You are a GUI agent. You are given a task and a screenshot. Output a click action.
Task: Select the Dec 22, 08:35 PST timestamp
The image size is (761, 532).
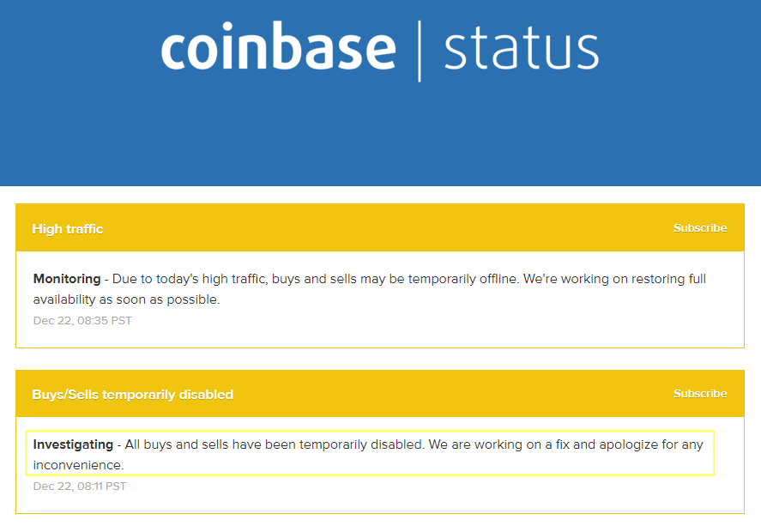click(82, 320)
